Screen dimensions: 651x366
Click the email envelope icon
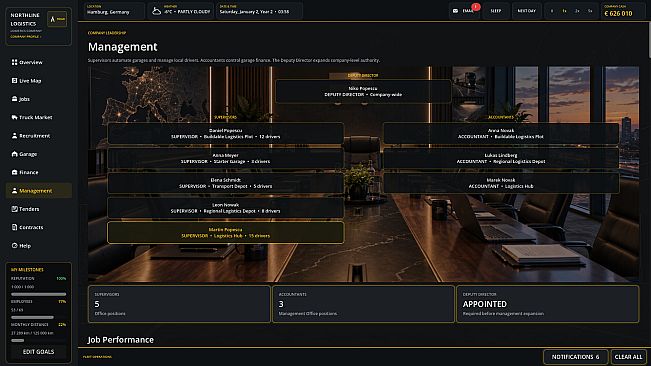click(455, 11)
